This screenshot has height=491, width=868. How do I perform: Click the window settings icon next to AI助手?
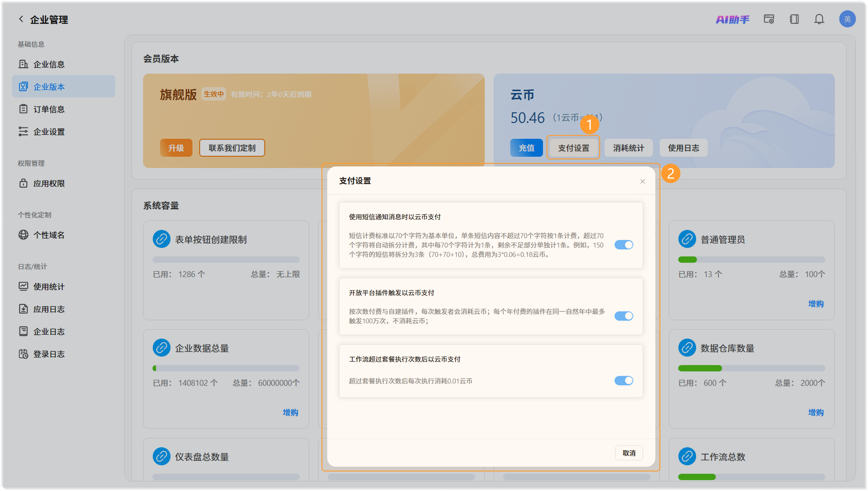(769, 19)
